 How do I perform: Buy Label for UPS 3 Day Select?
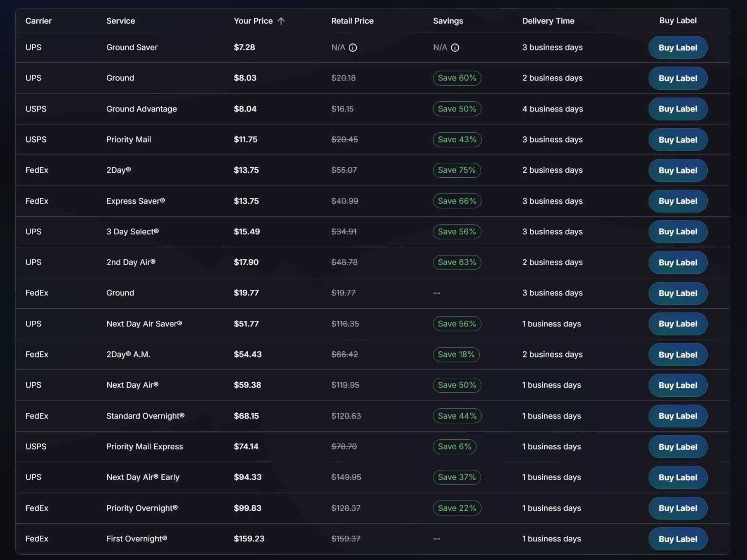pos(678,232)
